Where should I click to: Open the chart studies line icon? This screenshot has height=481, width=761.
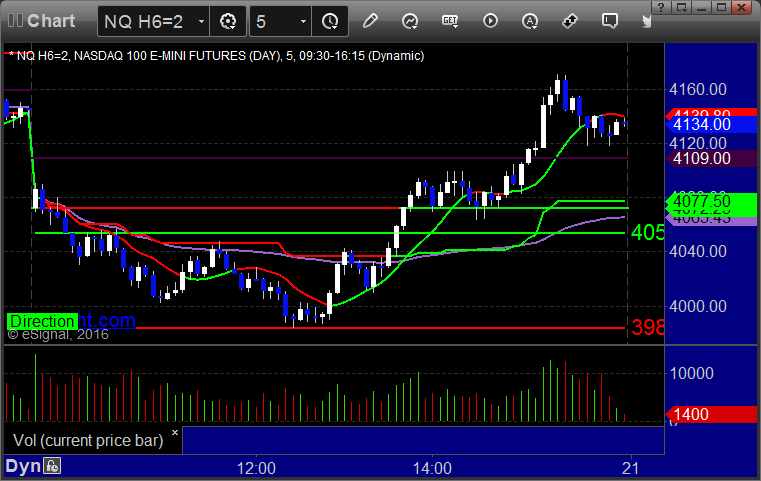tap(410, 21)
